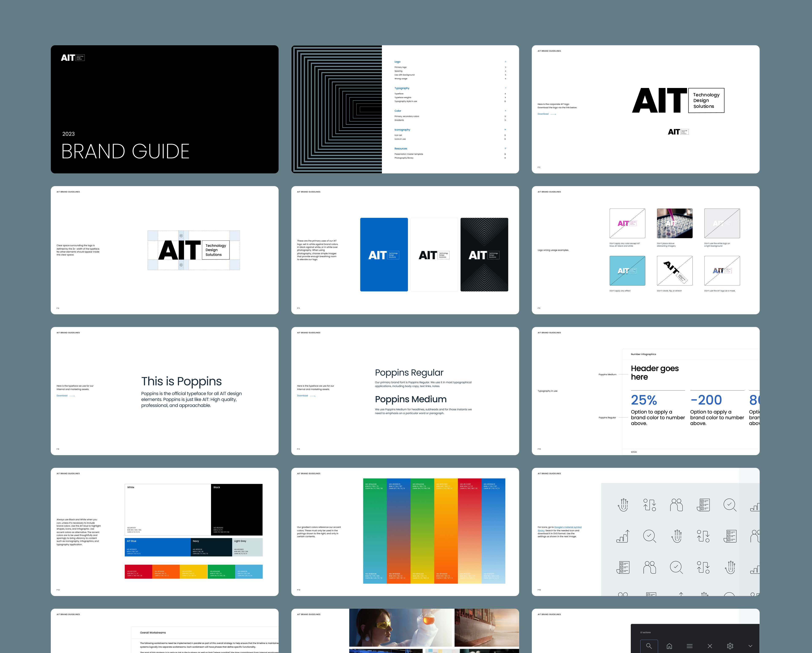Click the Download link on corporate logo slide
This screenshot has height=653, width=812.
[x=546, y=114]
